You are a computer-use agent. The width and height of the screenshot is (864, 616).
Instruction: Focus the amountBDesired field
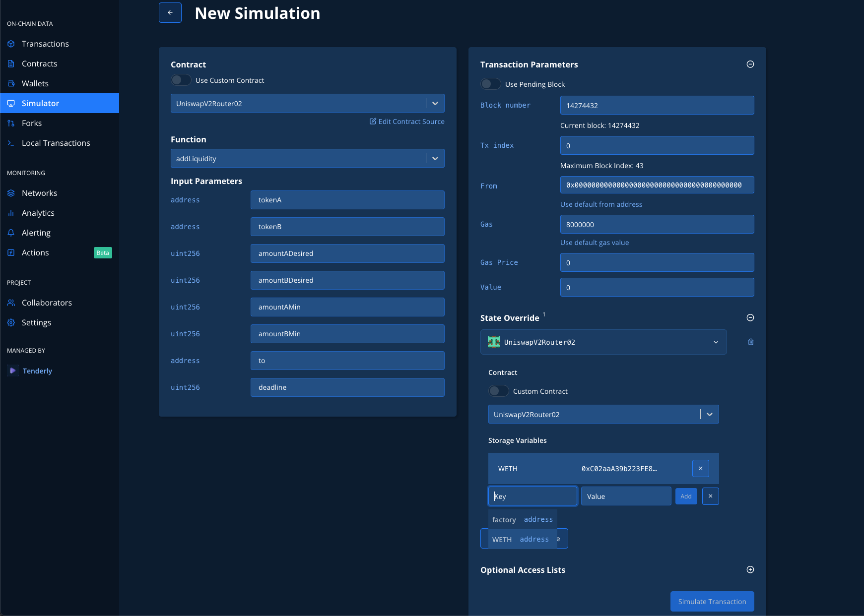(347, 280)
